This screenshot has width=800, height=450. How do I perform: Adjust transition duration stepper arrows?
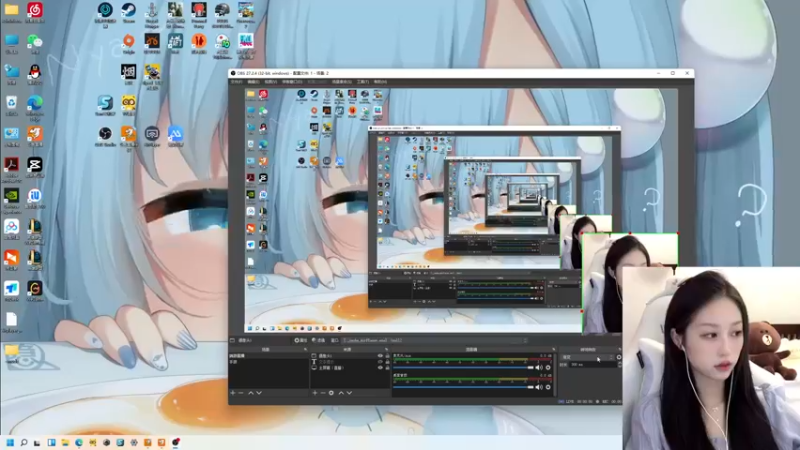click(x=619, y=365)
